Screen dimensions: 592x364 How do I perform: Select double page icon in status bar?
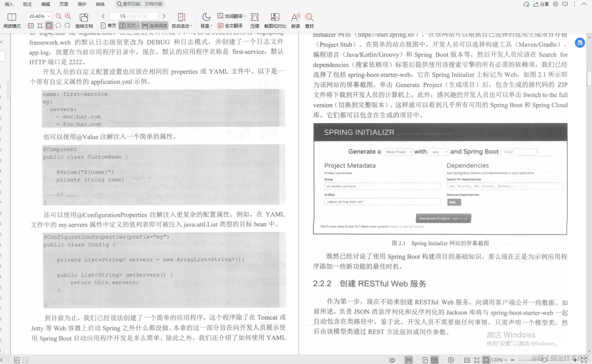(x=434, y=360)
